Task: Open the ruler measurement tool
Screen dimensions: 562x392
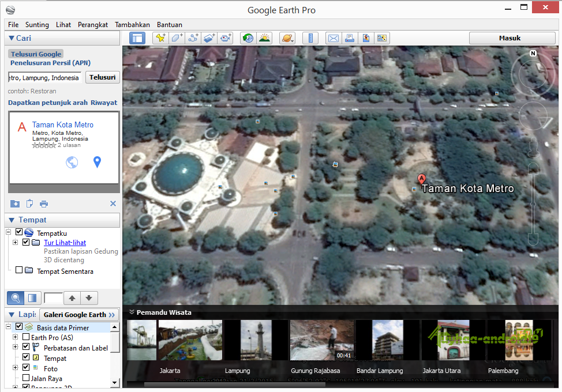Action: [310, 38]
